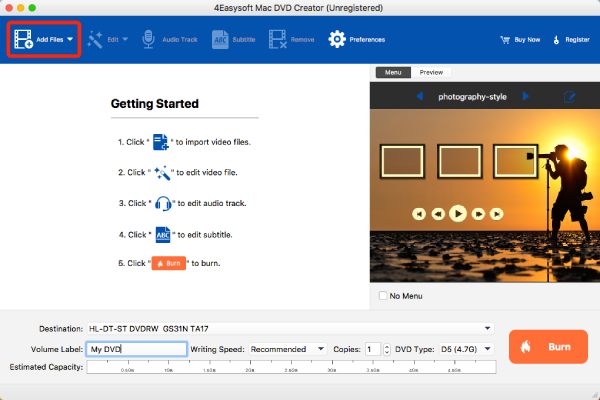Viewport: 600px width, 400px height.
Task: Switch to the Preview tab
Action: [x=431, y=72]
